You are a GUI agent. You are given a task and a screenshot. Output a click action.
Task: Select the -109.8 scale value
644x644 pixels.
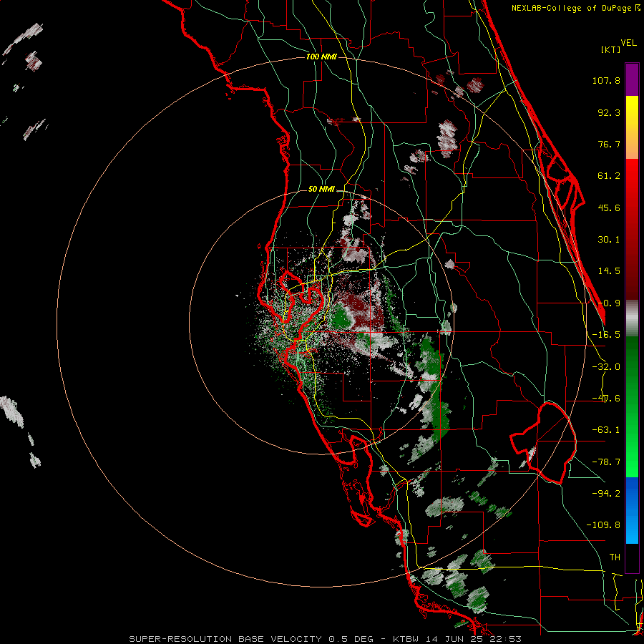603,525
